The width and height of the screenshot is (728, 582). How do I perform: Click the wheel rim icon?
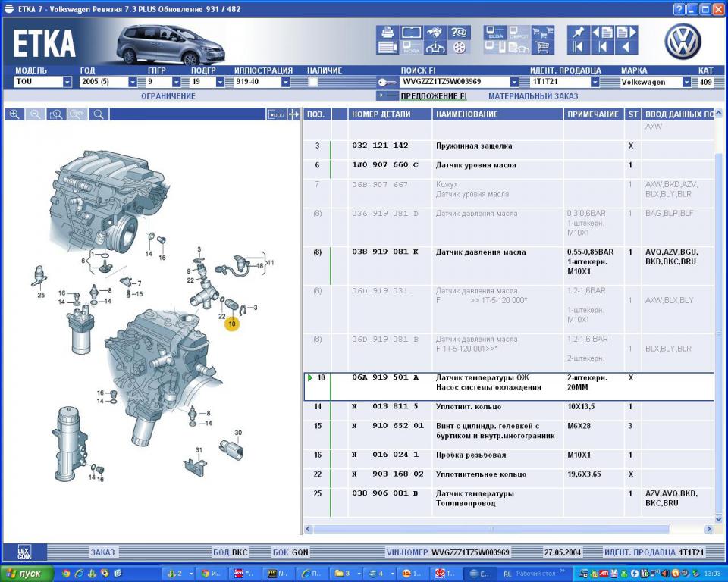(x=460, y=47)
